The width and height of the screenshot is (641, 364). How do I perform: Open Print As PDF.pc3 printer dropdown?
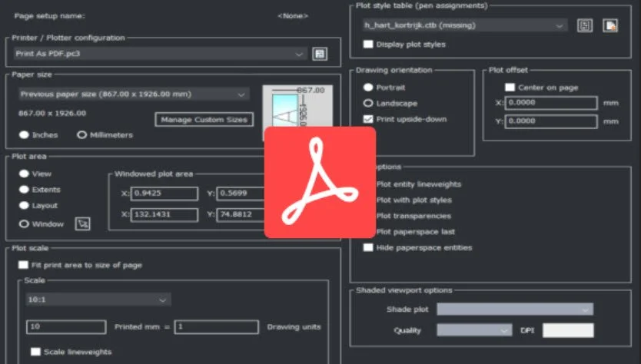pos(160,54)
